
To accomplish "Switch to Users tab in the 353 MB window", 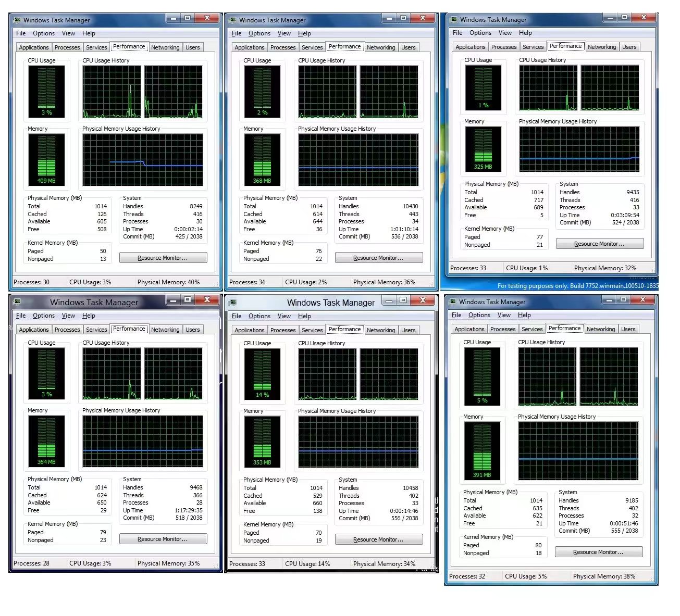I will (409, 330).
